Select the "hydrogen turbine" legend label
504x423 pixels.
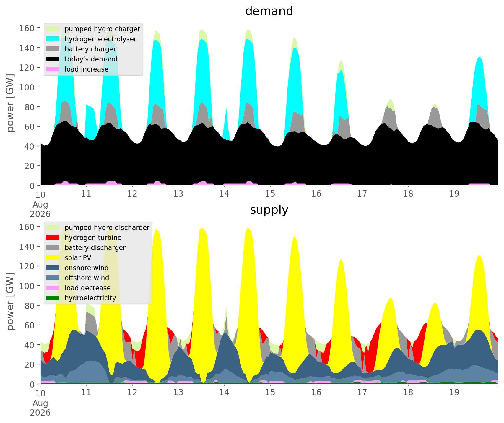(93, 238)
